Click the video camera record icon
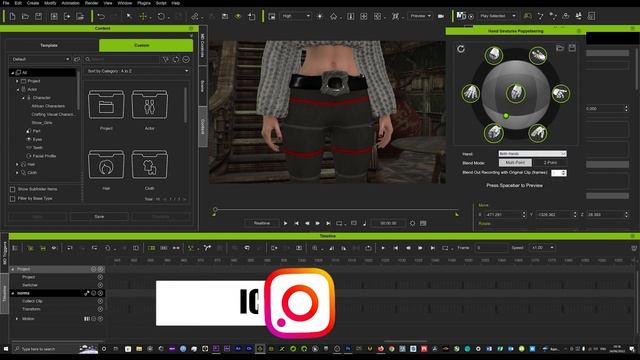Viewport: 640px width, 360px height. pos(441,16)
